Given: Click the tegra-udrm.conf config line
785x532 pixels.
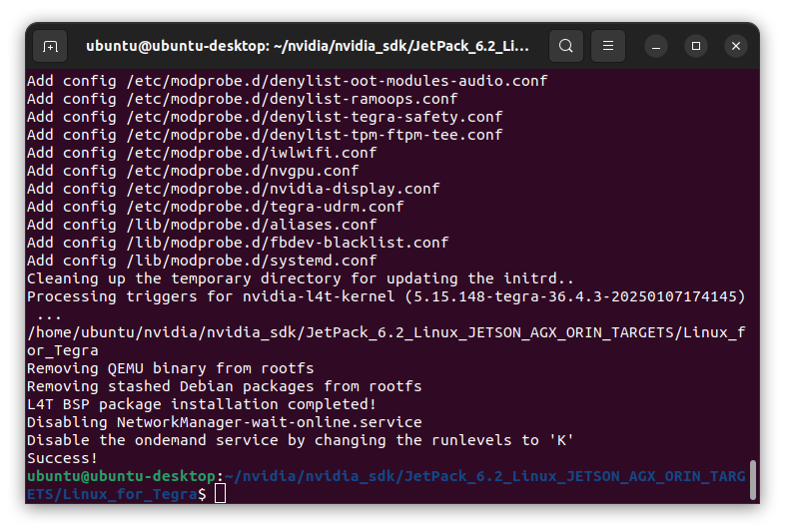Looking at the screenshot, I should pos(216,207).
